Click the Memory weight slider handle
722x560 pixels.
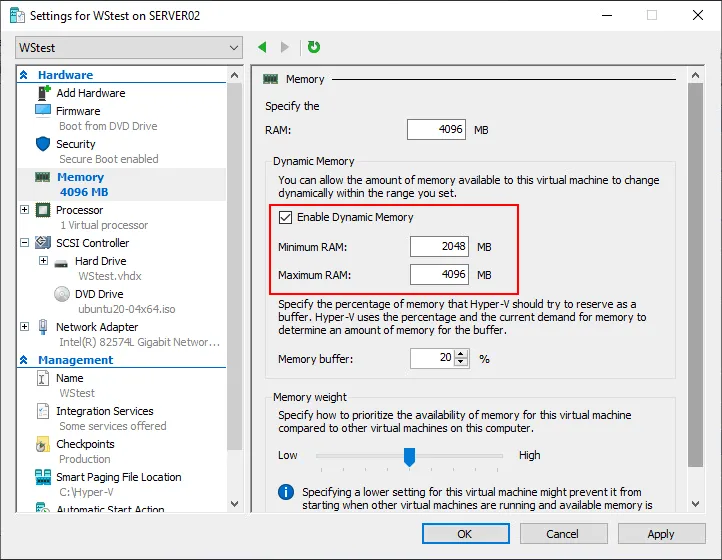(x=409, y=456)
